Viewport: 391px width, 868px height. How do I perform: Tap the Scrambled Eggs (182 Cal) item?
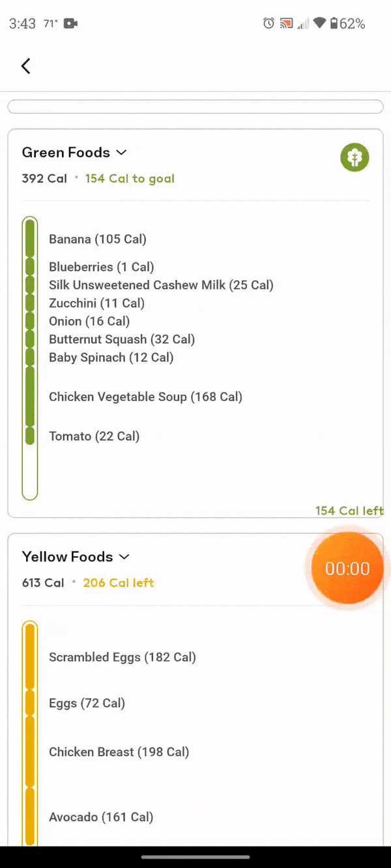pos(123,657)
